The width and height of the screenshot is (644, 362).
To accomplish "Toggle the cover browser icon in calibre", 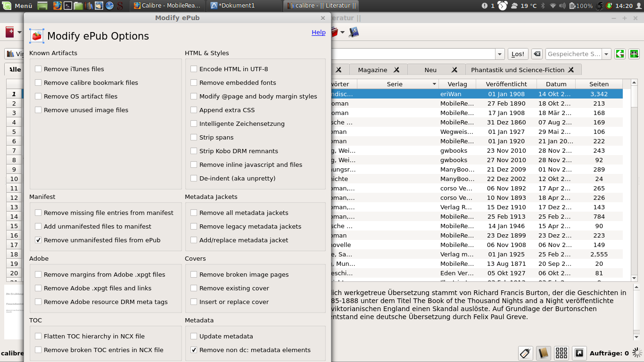I will click(579, 353).
